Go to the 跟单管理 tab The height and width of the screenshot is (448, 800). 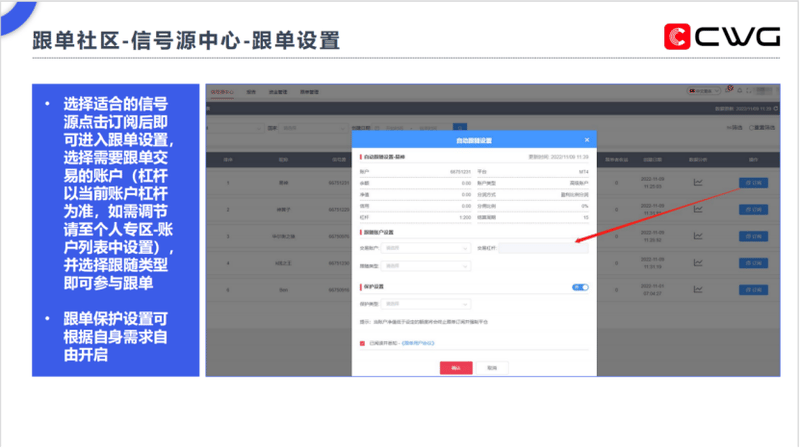[309, 92]
